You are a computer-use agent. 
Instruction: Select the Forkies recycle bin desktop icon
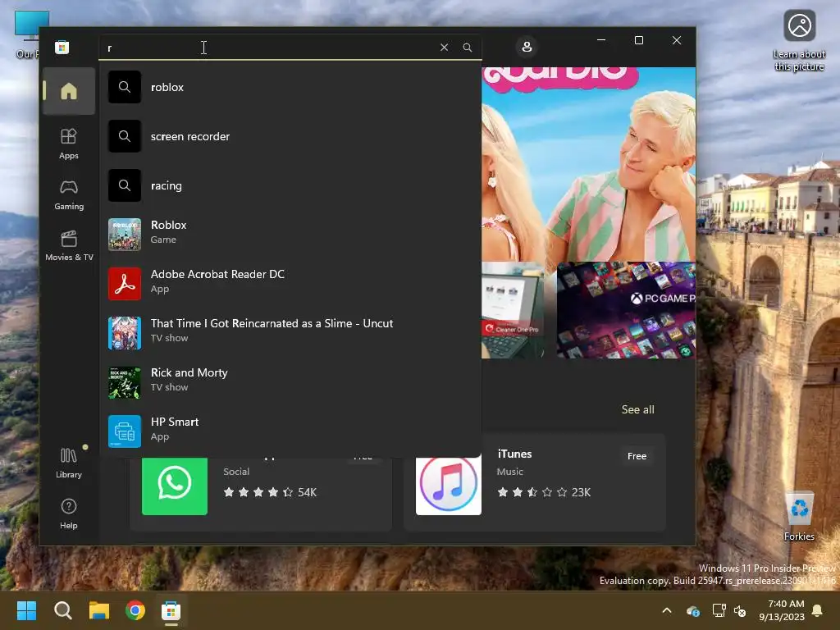(799, 515)
